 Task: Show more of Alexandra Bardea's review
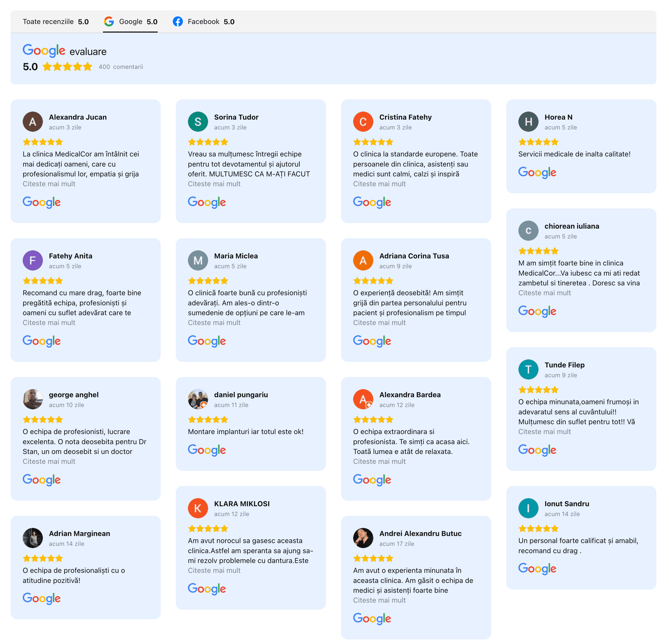point(379,462)
